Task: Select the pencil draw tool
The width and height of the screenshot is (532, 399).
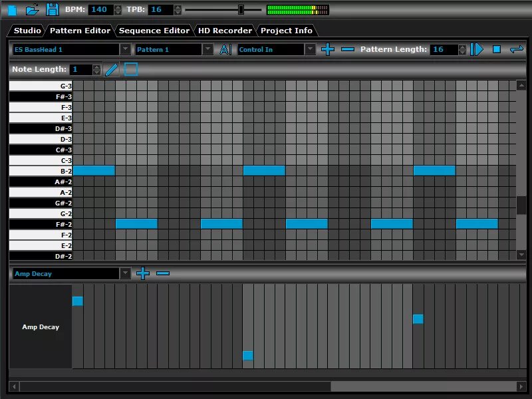Action: click(111, 70)
